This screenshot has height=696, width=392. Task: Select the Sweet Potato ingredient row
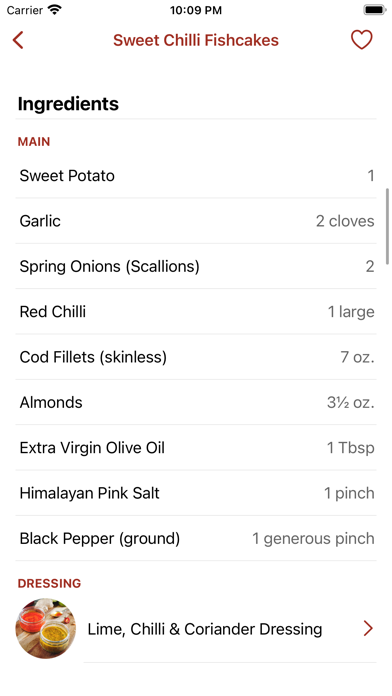click(x=196, y=176)
